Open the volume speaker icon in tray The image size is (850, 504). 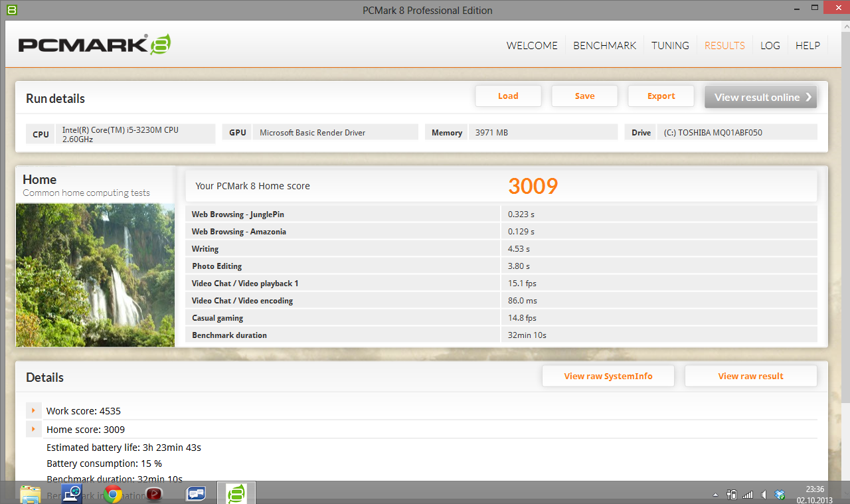coord(764,495)
